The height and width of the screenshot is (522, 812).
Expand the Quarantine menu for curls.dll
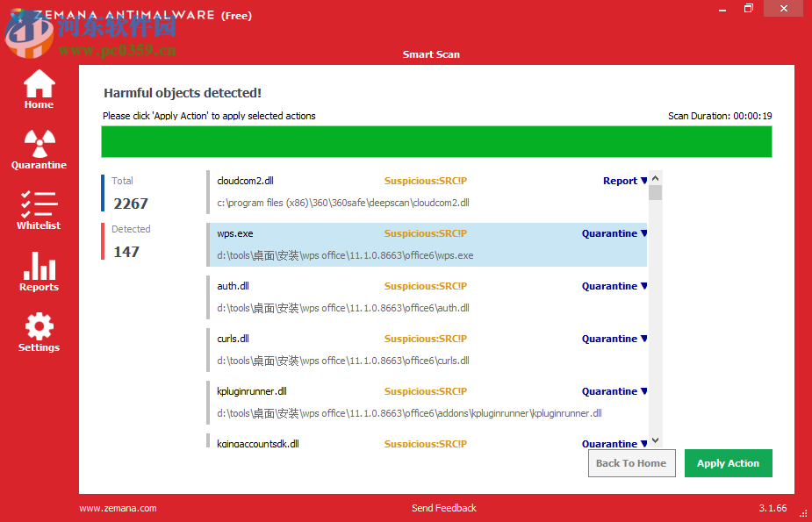(614, 339)
